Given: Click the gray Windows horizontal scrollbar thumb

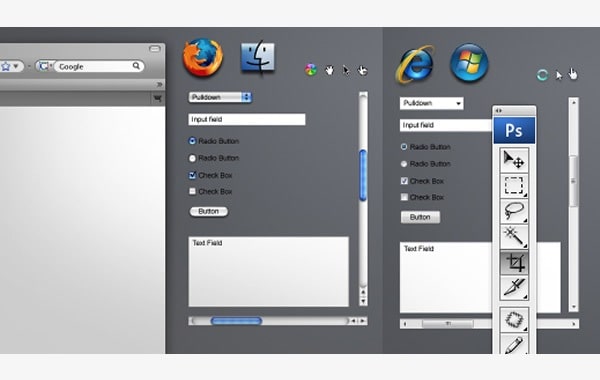Looking at the screenshot, I should (448, 324).
